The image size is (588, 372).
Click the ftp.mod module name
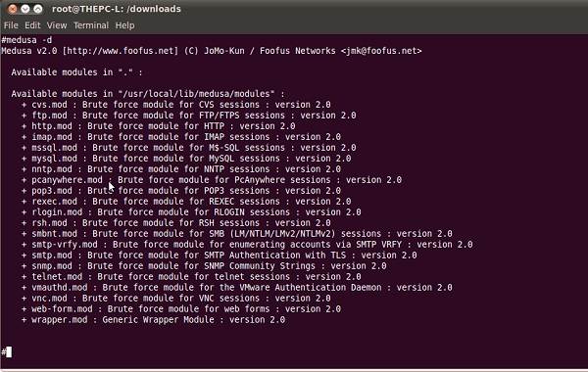[x=49, y=116]
